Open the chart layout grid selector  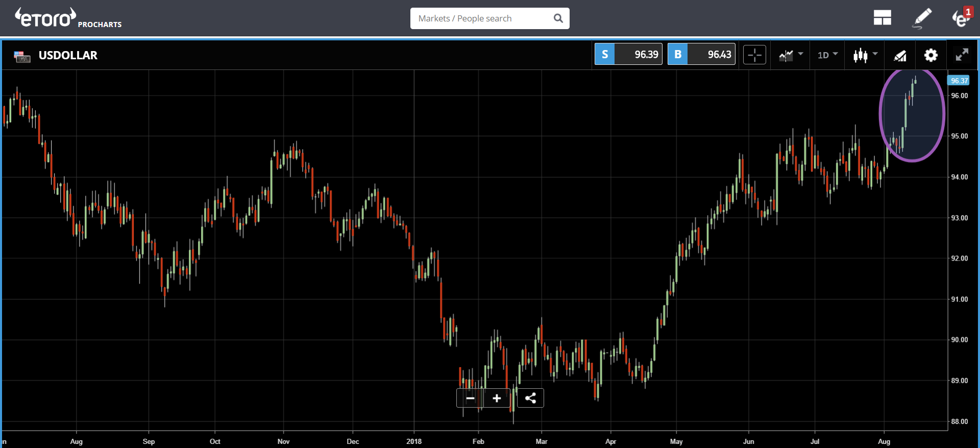tap(882, 18)
